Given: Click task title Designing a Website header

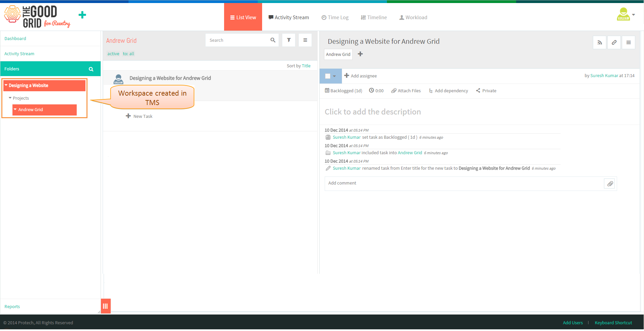Looking at the screenshot, I should coord(384,41).
